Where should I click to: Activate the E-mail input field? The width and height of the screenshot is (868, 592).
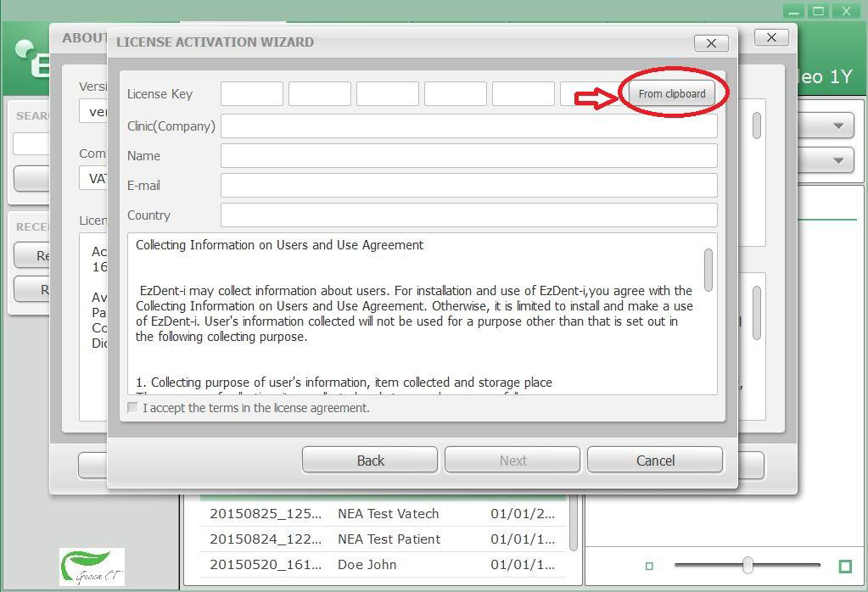pos(469,186)
